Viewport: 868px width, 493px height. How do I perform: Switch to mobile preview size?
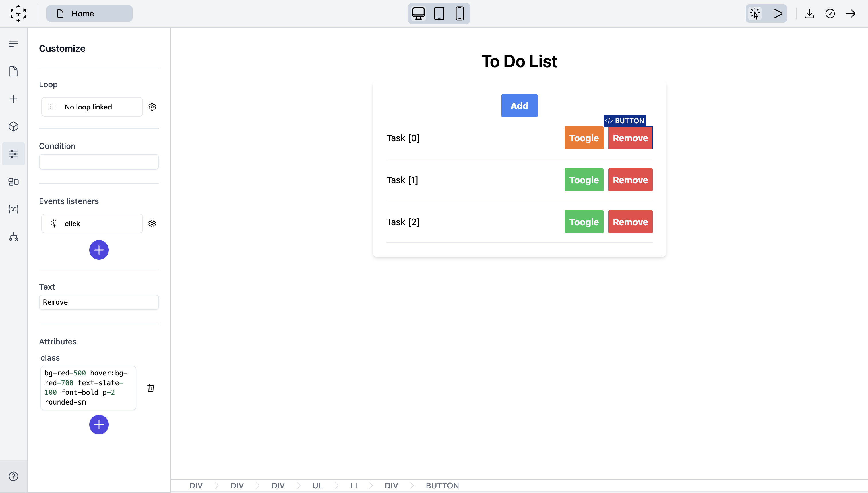point(459,14)
